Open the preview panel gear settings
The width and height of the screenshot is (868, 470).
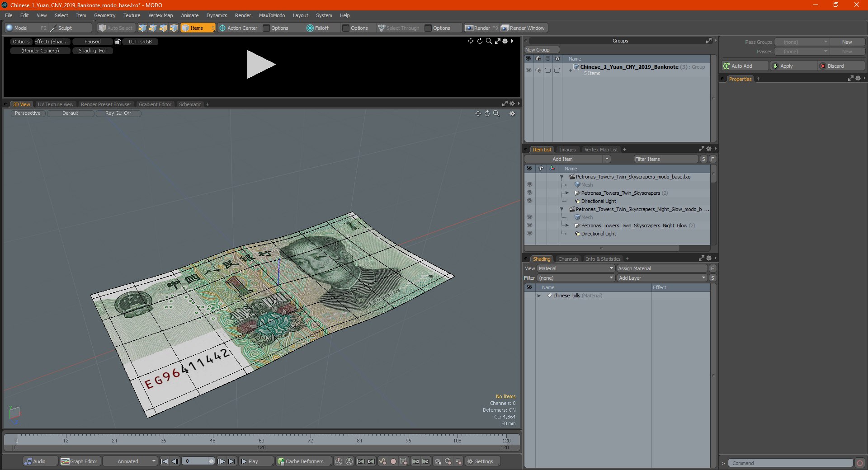[x=505, y=41]
